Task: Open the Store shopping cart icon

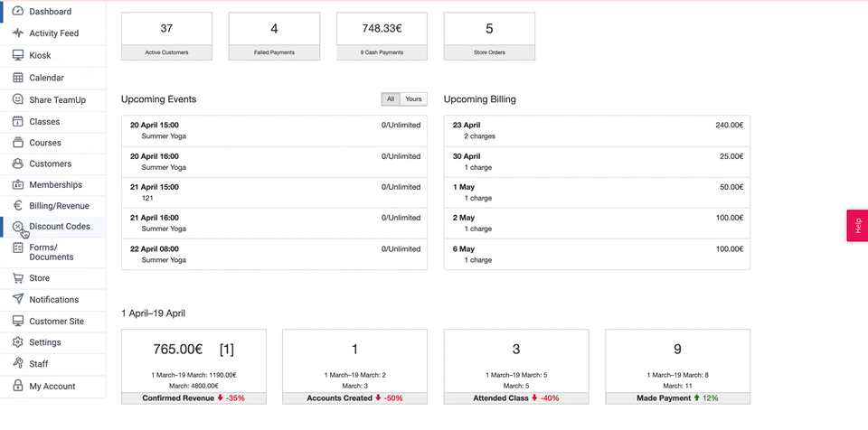Action: [17, 278]
